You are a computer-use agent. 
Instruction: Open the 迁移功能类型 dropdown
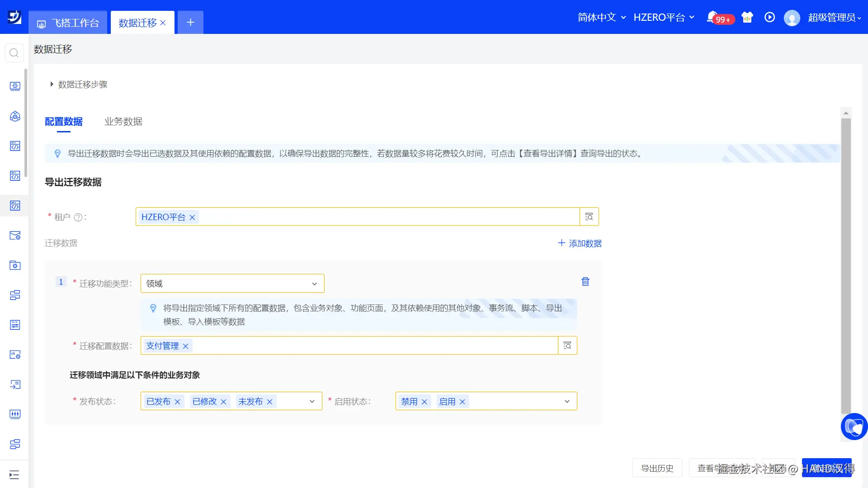pos(232,284)
